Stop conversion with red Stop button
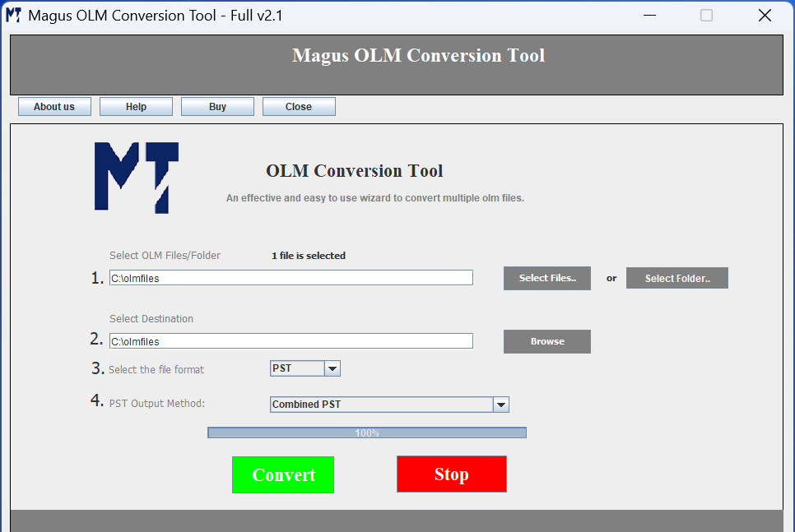This screenshot has width=795, height=532. pyautogui.click(x=451, y=474)
